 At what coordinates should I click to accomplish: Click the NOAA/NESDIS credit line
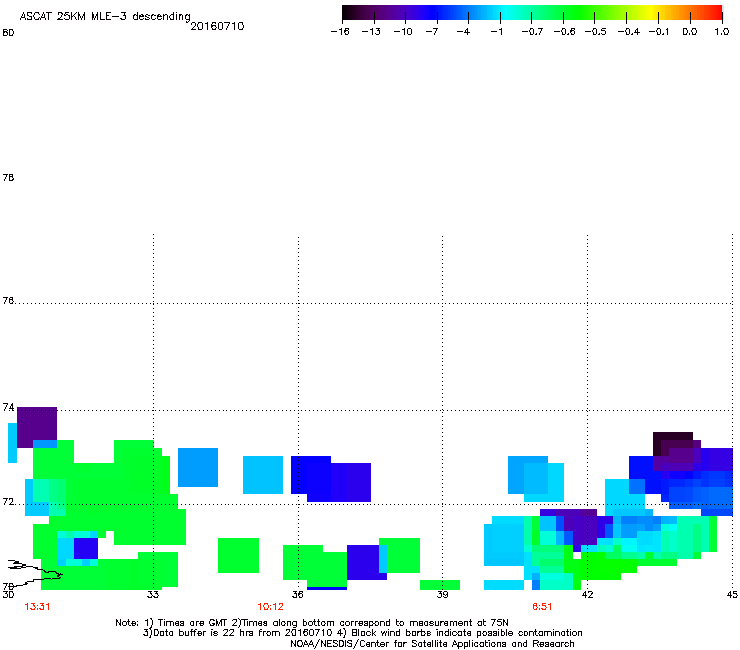(432, 644)
